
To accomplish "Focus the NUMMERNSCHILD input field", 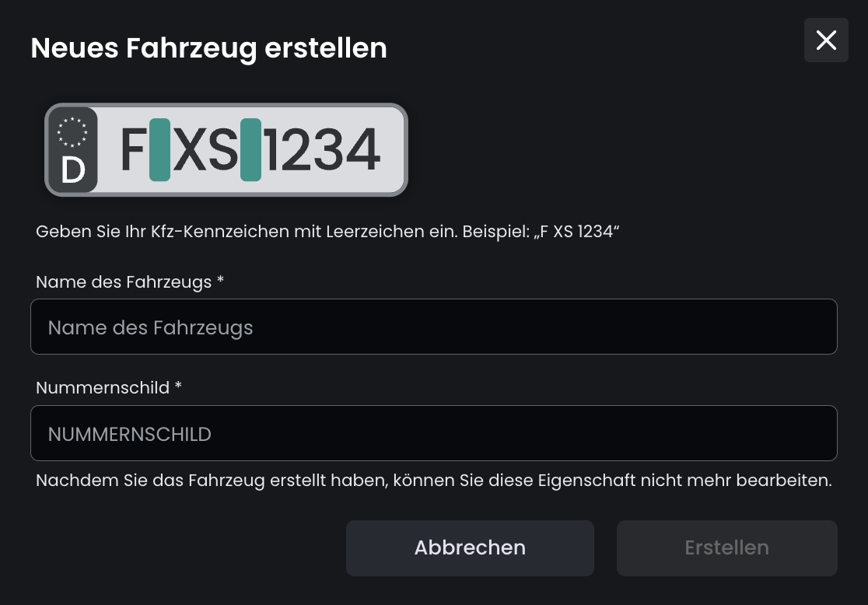I will [433, 433].
